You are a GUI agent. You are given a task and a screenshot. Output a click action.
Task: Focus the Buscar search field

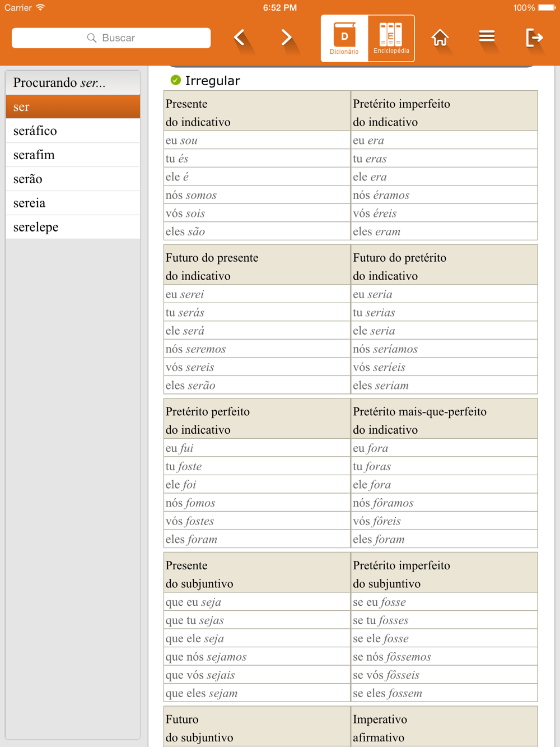(111, 38)
